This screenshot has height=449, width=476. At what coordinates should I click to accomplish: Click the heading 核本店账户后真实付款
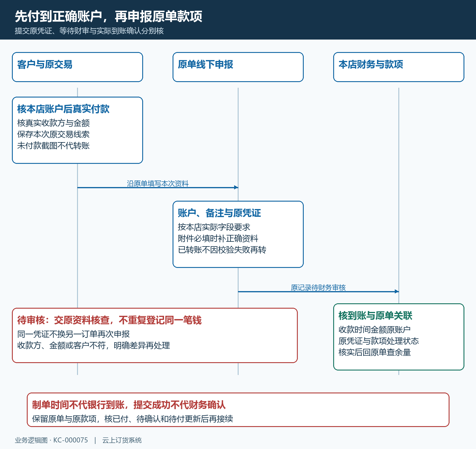click(63, 109)
